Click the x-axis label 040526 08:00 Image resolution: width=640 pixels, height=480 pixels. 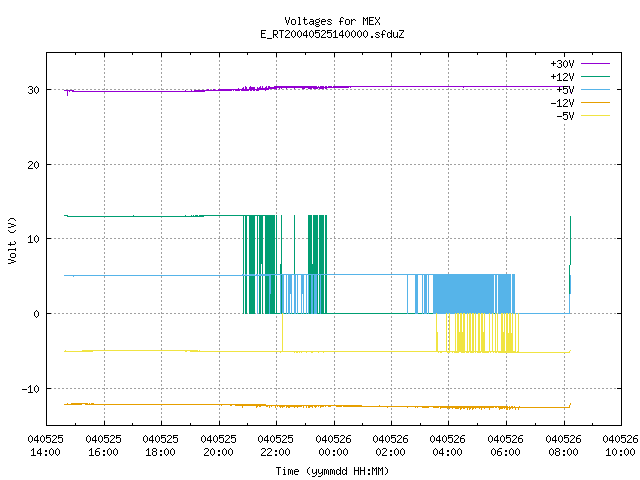tap(564, 446)
